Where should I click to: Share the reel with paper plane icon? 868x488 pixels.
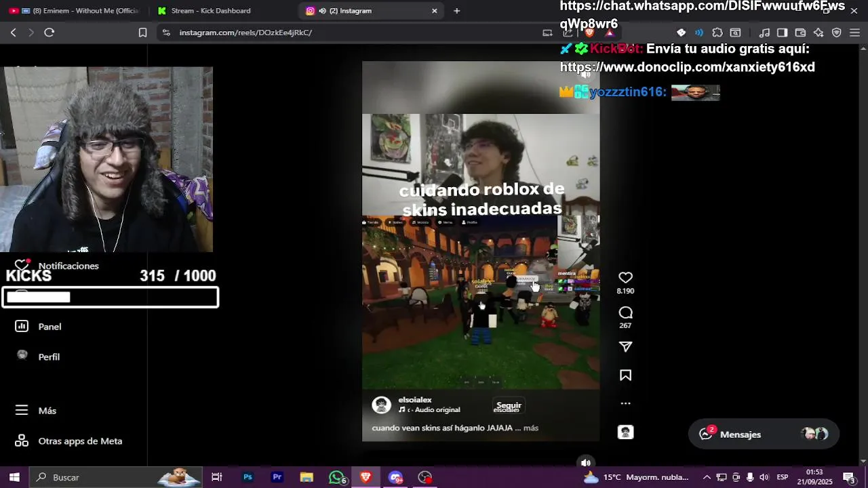pyautogui.click(x=625, y=346)
